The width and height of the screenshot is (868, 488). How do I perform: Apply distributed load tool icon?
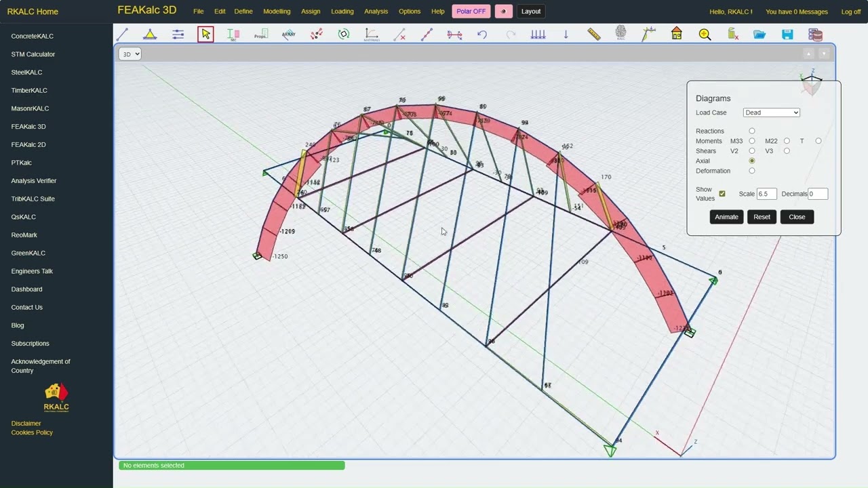538,34
